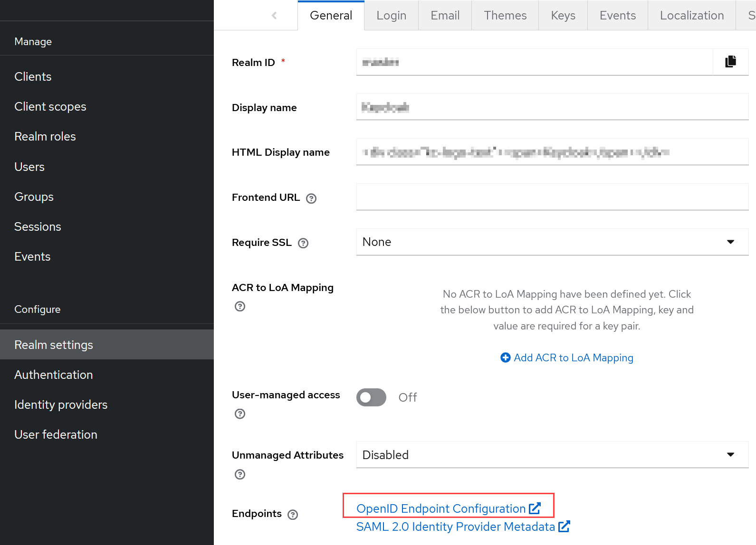
Task: Expand the Unmanaged Attributes dropdown
Action: pyautogui.click(x=552, y=455)
